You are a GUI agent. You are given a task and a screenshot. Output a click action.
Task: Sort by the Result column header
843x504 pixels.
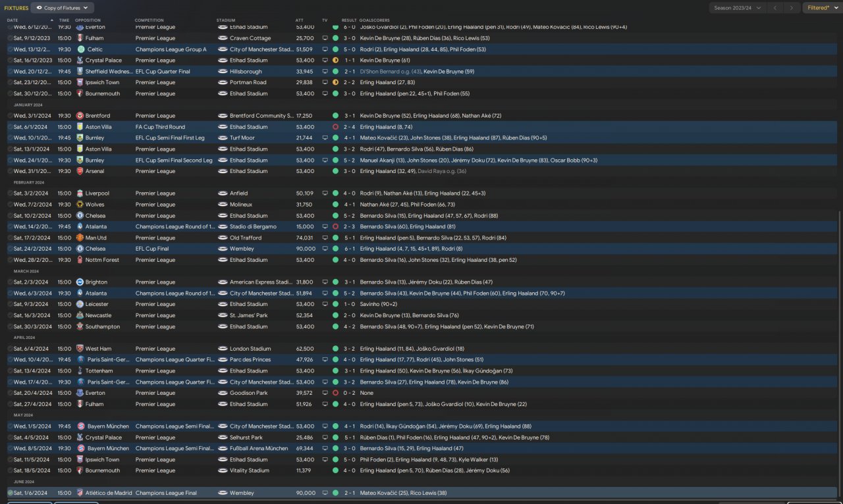pyautogui.click(x=349, y=20)
